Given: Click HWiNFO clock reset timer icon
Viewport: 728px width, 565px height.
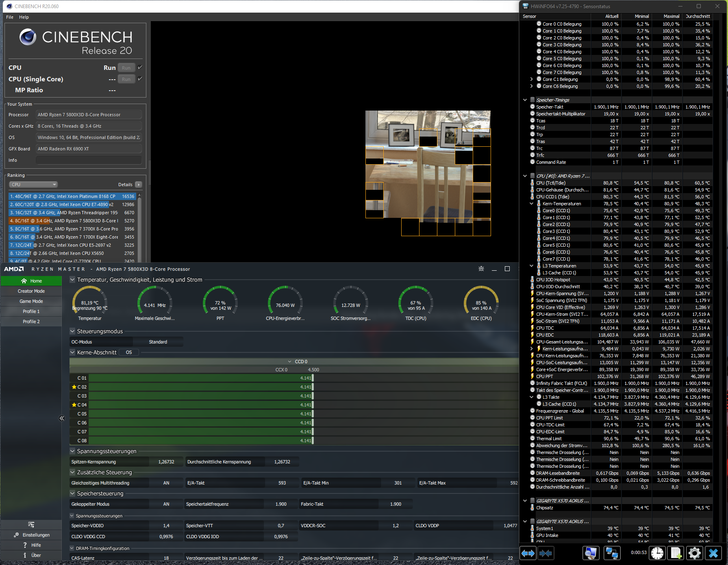Looking at the screenshot, I should pyautogui.click(x=657, y=553).
